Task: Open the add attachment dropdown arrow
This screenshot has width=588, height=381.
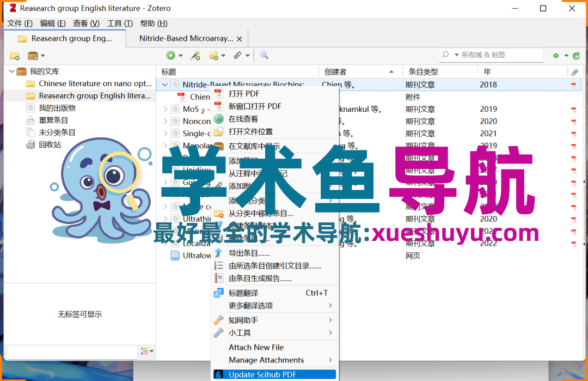Action: tap(248, 56)
